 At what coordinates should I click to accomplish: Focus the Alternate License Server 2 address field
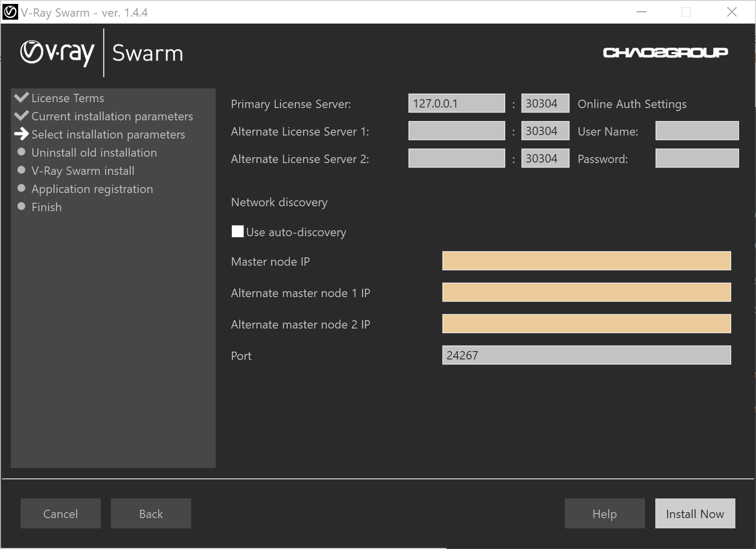pyautogui.click(x=457, y=158)
